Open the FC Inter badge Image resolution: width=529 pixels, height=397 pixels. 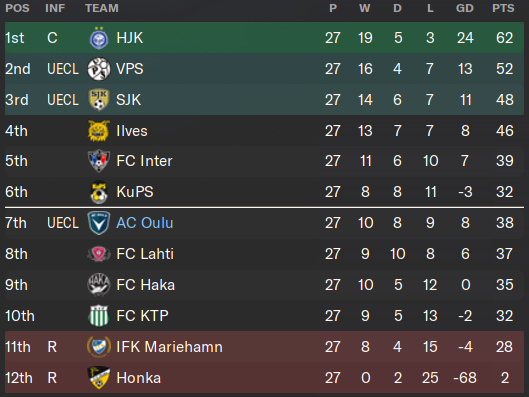point(99,161)
